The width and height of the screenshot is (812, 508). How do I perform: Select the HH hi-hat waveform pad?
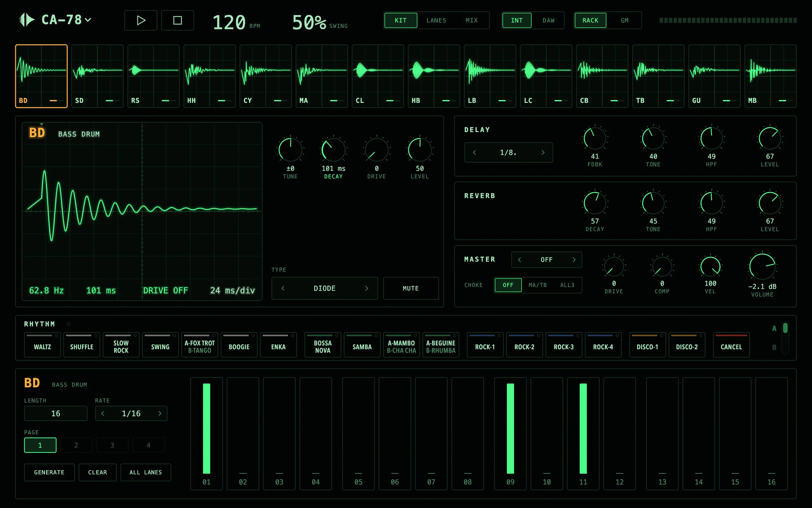point(209,76)
